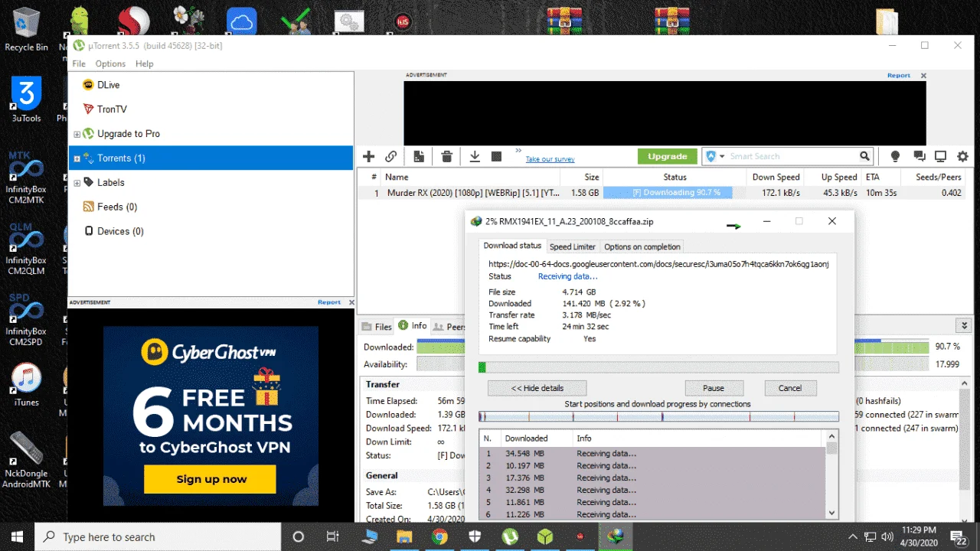Open Download status tab in dialog
Viewport: 980px width, 551px height.
tap(512, 246)
